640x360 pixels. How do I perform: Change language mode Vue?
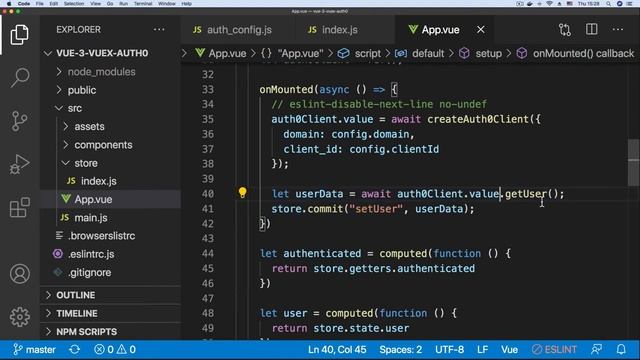tap(509, 349)
